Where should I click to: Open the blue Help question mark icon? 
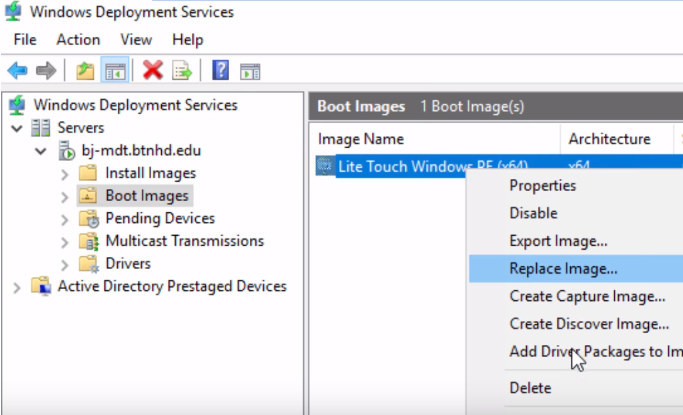220,70
